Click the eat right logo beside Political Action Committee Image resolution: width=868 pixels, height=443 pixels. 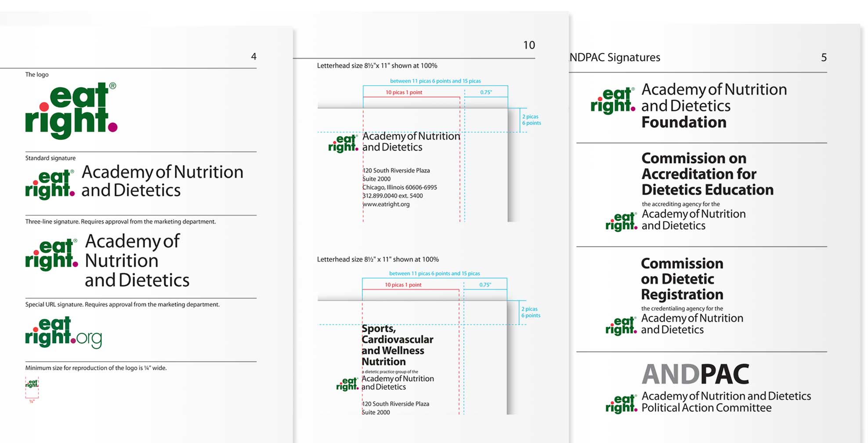(621, 404)
